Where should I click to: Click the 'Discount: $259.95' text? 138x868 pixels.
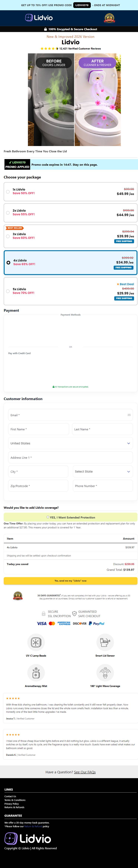click(x=124, y=564)
